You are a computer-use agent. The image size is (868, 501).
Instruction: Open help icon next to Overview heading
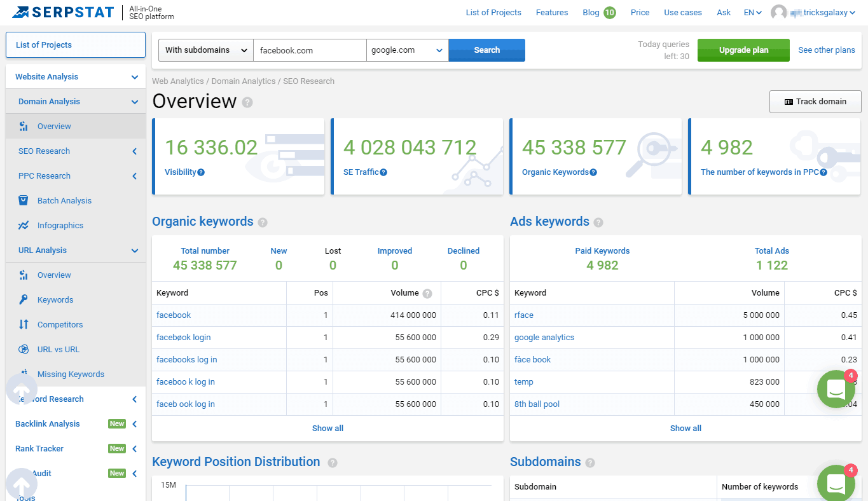tap(247, 102)
